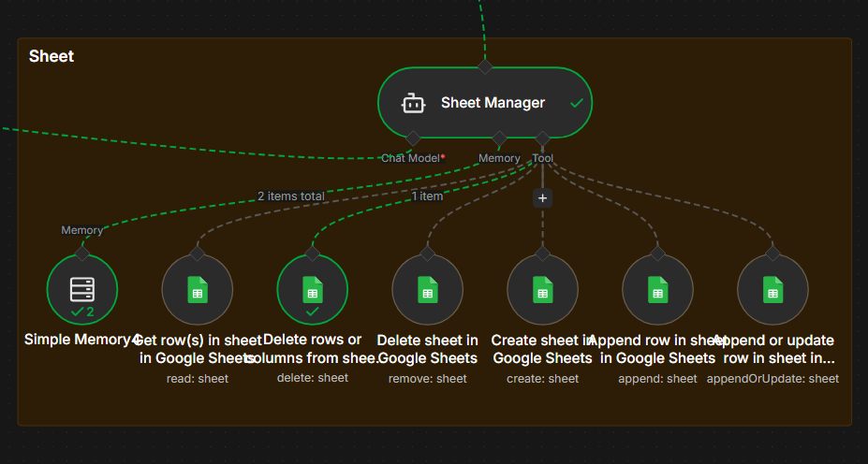
Task: Open the Create sheet in Google Sheets node
Action: tap(542, 289)
